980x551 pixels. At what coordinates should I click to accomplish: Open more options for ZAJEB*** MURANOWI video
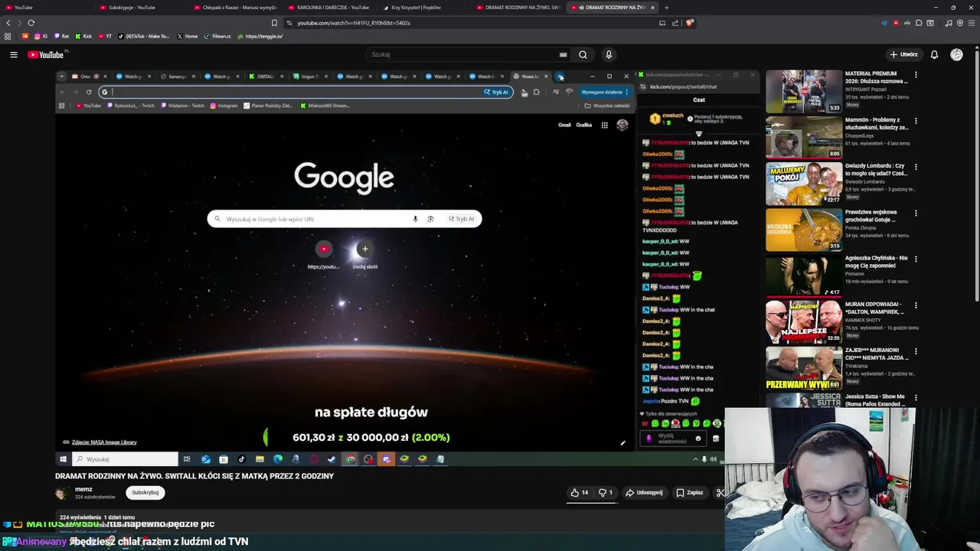tap(916, 351)
